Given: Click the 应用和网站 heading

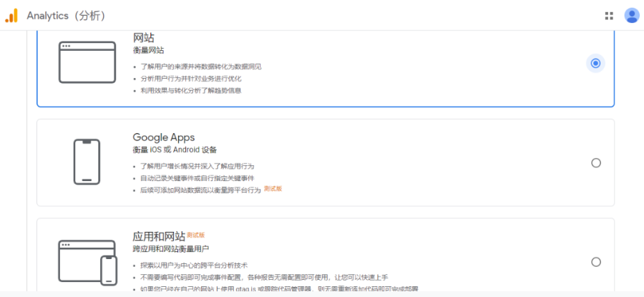Looking at the screenshot, I should tap(159, 237).
